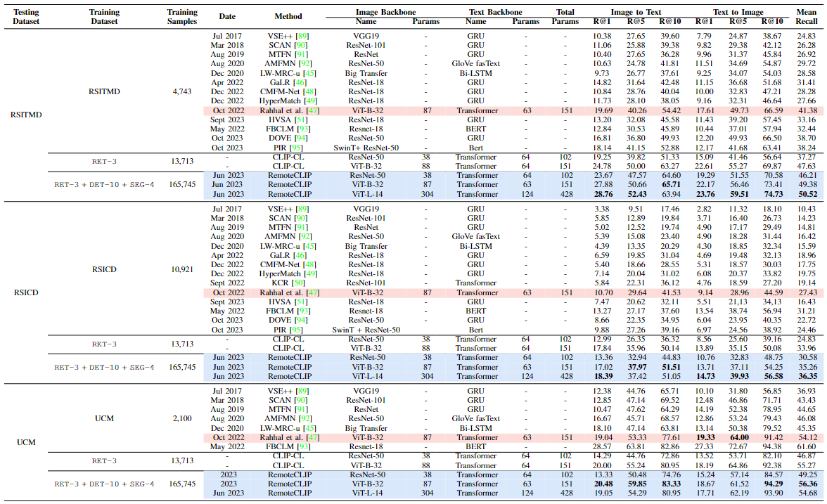Select bold R@10 value 65.71
The height and width of the screenshot is (504, 827).
(671, 185)
